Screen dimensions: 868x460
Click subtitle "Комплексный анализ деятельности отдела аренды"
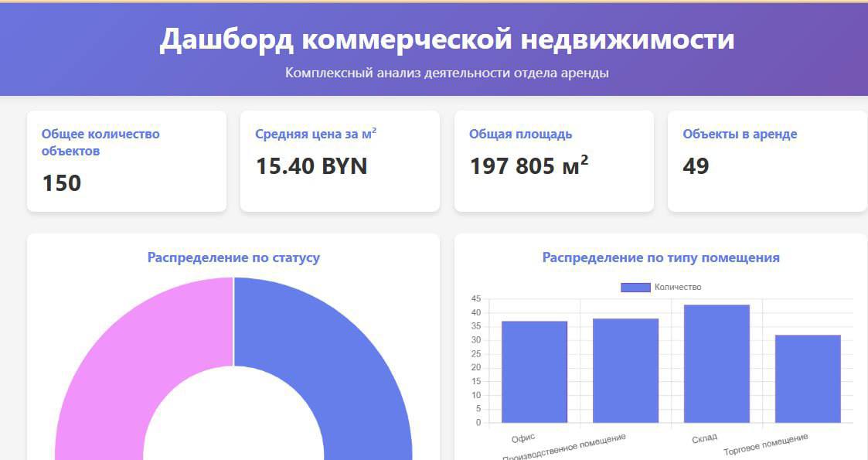(447, 73)
